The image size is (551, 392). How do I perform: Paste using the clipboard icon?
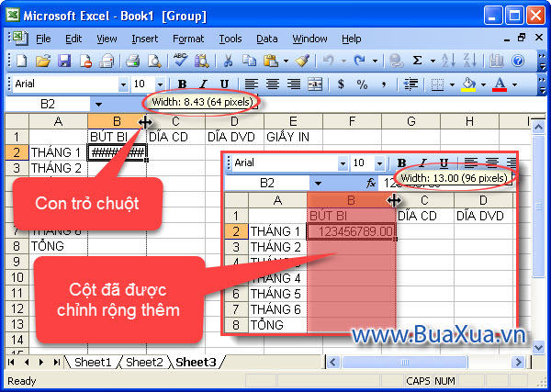[271, 62]
